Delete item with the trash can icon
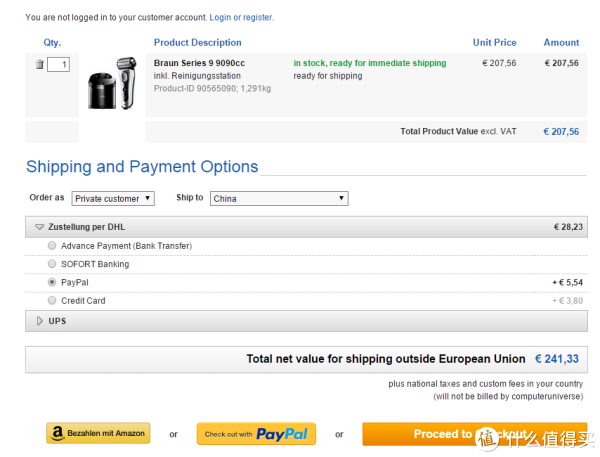This screenshot has height=457, width=600. (x=39, y=64)
